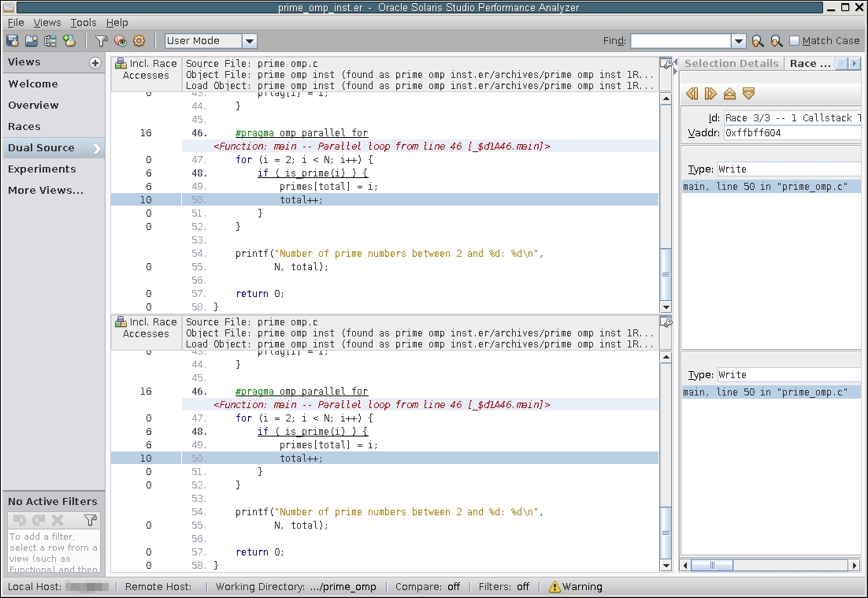Open the User Mode dropdown

tap(210, 41)
